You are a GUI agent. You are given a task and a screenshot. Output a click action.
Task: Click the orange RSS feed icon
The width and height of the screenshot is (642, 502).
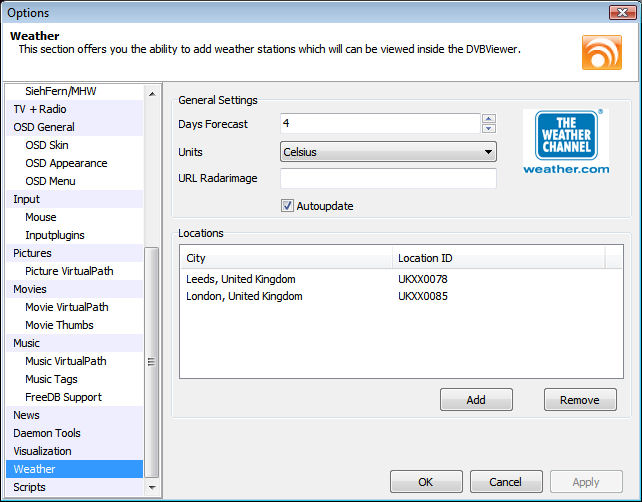(x=601, y=52)
